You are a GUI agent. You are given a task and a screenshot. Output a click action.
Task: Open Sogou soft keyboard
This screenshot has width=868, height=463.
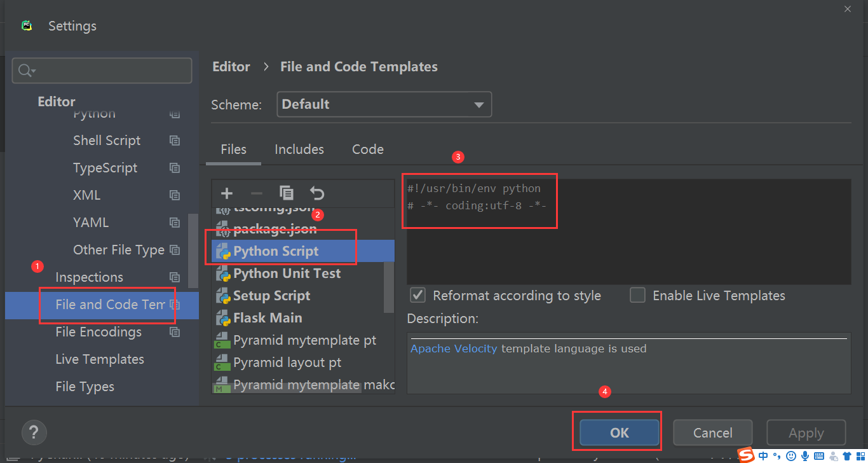(x=819, y=456)
